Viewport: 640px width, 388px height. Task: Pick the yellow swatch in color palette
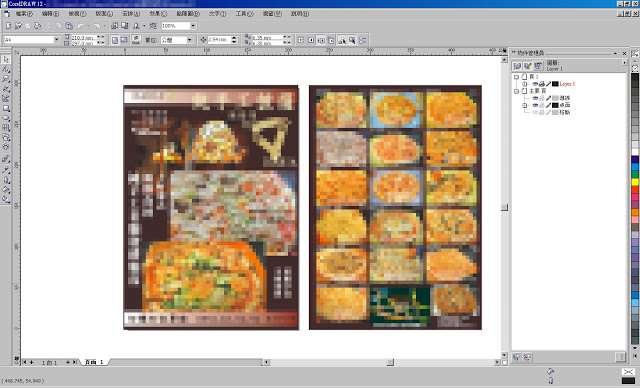[x=635, y=182]
